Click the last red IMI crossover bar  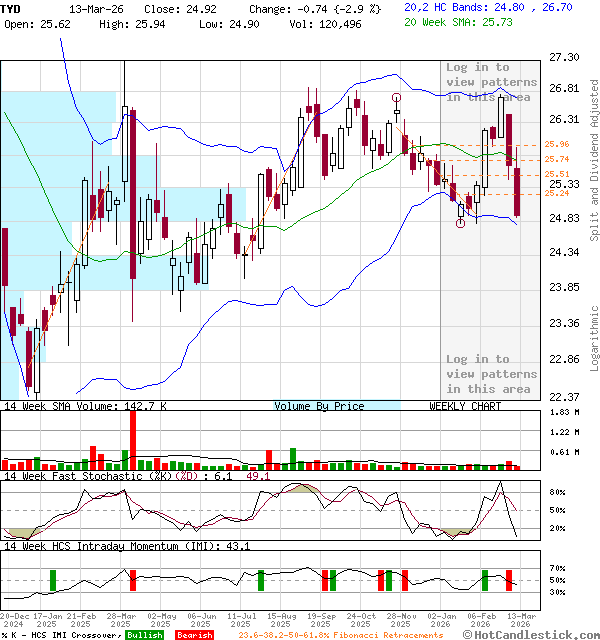pos(509,580)
